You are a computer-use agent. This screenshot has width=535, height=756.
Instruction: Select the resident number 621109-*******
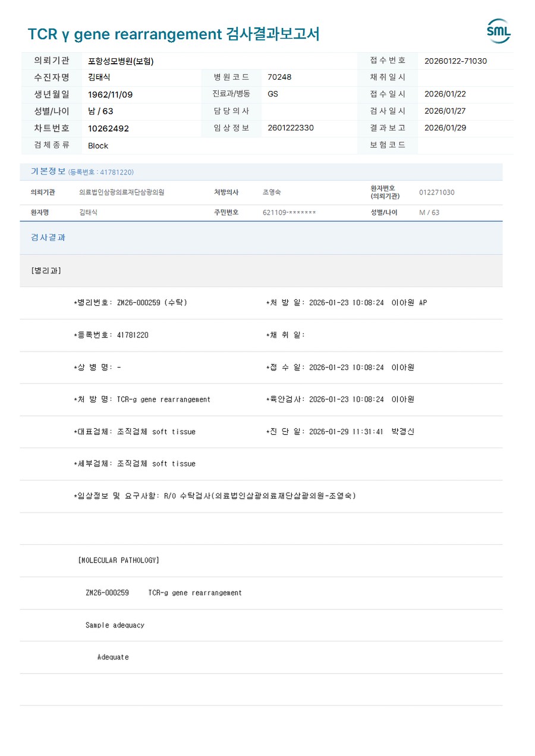tap(289, 213)
